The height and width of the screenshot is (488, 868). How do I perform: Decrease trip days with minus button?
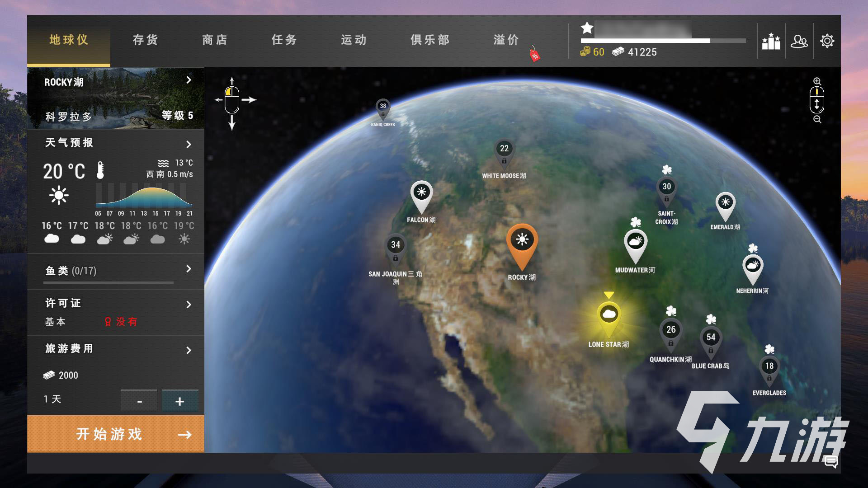(139, 401)
